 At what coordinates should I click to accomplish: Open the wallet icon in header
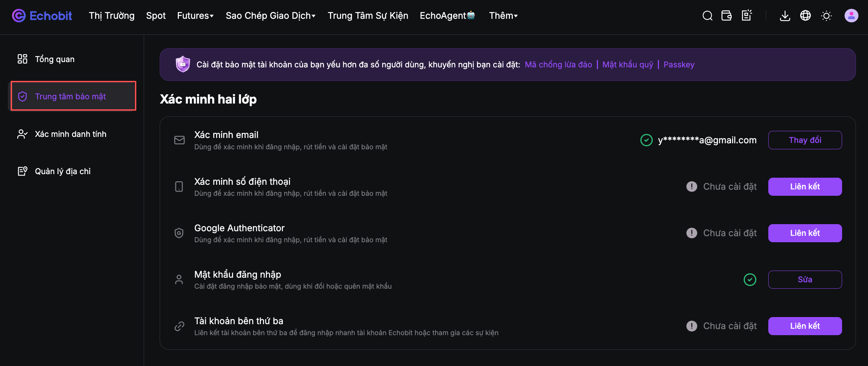pos(726,16)
